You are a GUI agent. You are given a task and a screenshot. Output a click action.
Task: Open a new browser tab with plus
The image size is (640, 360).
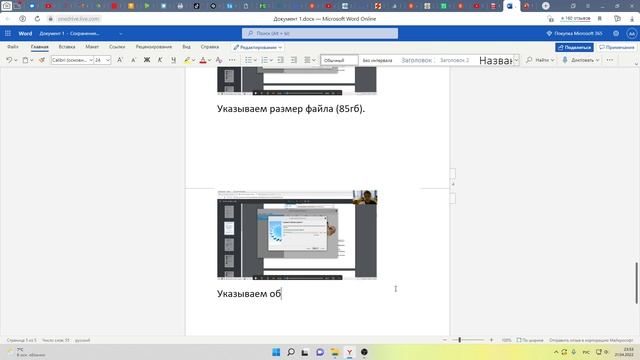546,6
